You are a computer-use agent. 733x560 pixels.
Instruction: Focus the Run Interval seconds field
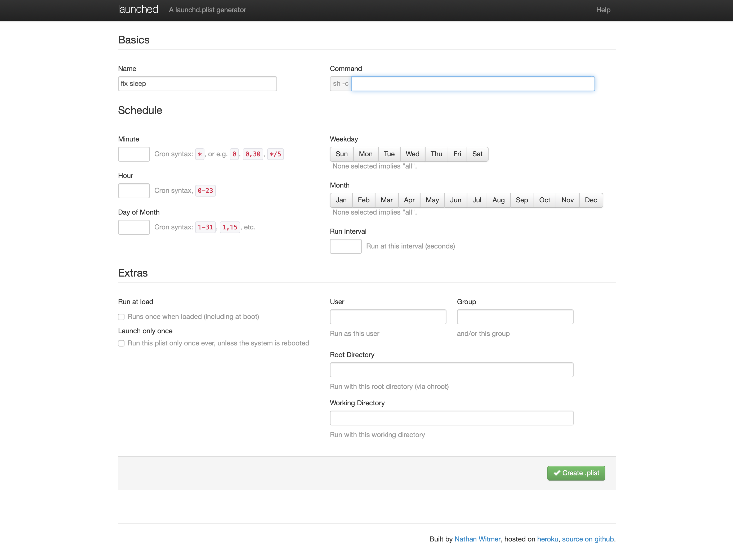tap(346, 246)
